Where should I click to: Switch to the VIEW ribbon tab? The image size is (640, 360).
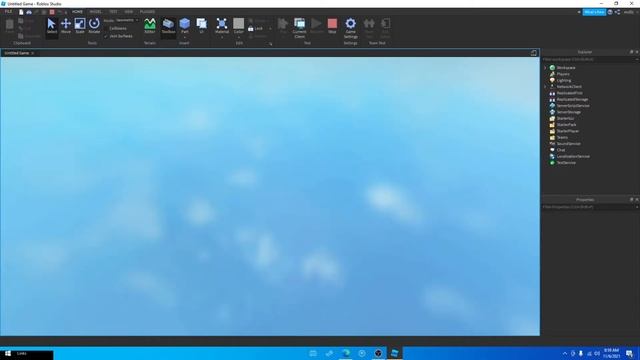point(129,12)
